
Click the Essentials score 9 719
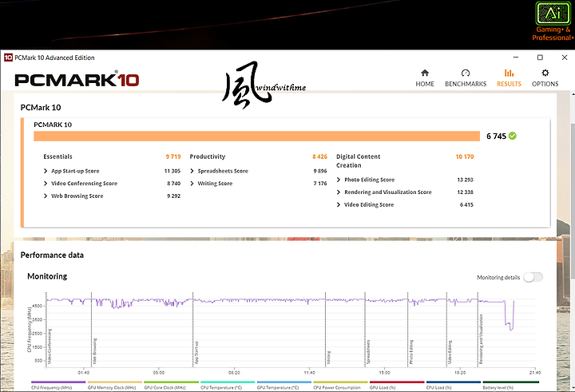[173, 156]
